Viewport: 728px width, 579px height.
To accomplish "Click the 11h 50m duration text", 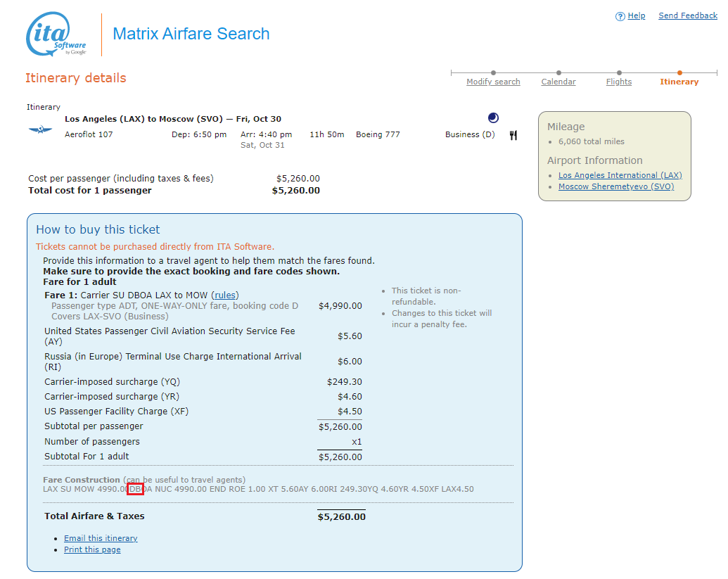I will (x=327, y=134).
